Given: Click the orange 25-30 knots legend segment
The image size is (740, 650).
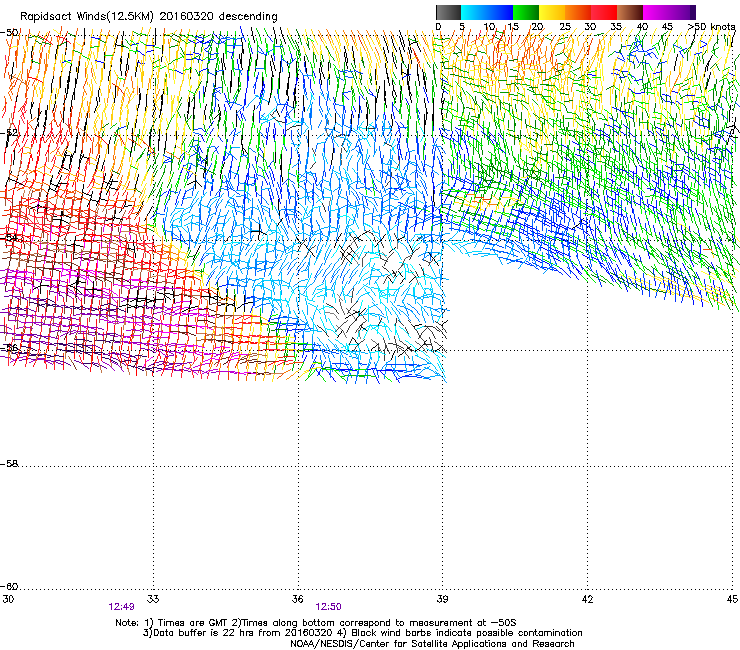Looking at the screenshot, I should click(x=578, y=12).
